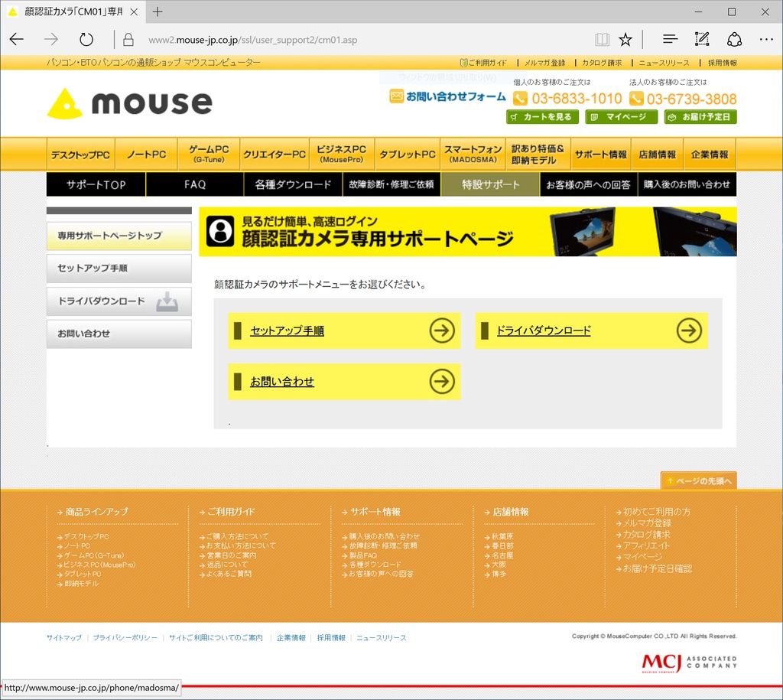The width and height of the screenshot is (783, 700).
Task: Open アフィリエイト link in footer
Action: point(647,545)
